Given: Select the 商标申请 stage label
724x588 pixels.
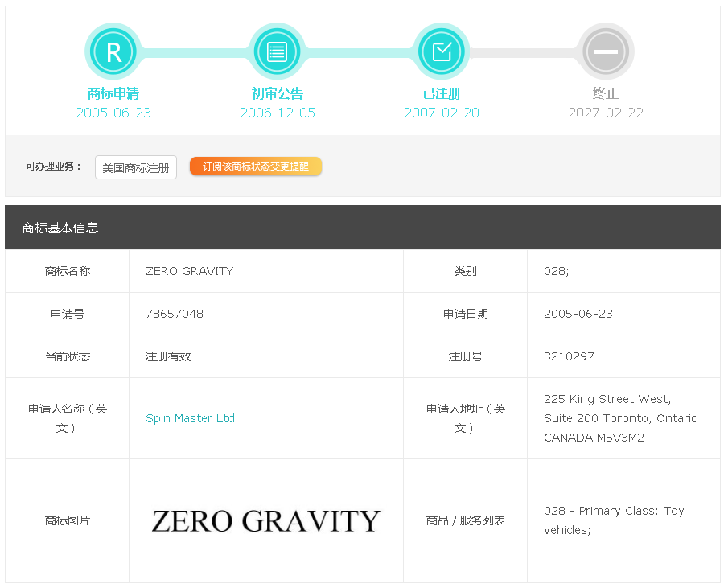Looking at the screenshot, I should tap(113, 93).
